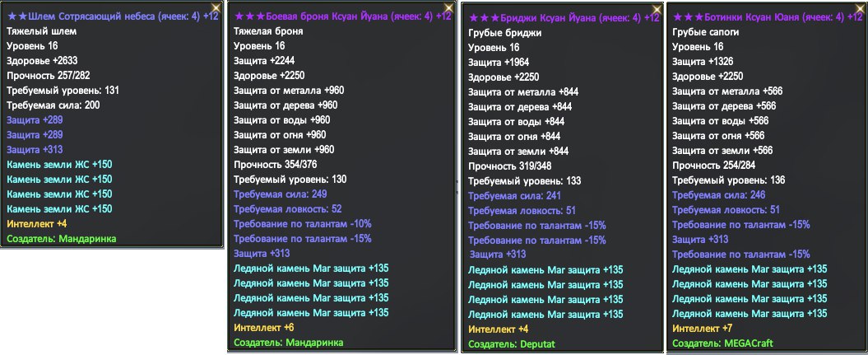The height and width of the screenshot is (355, 868).
Task: Click the sparkle icon on Боевая броня tooltip
Action: (x=446, y=7)
